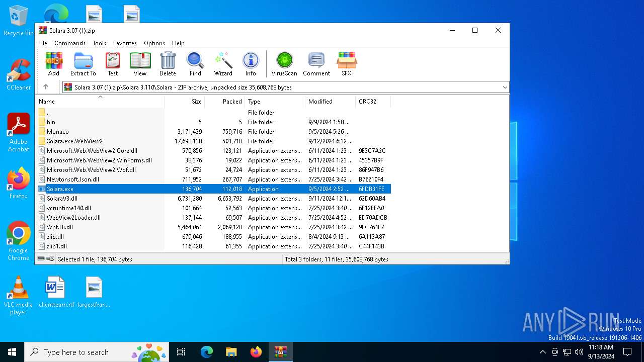Click the drive icon in WinRAR status bar
Viewport: 644px width, 362px height.
pyautogui.click(x=41, y=259)
